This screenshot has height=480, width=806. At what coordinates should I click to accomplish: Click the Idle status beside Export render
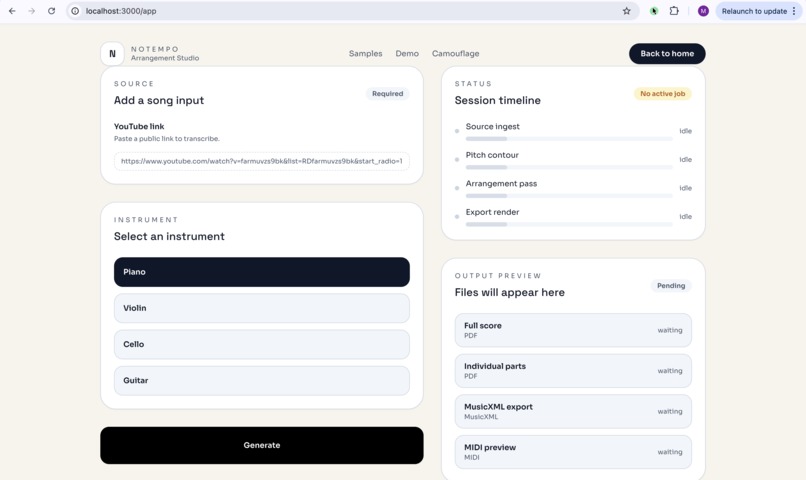pyautogui.click(x=685, y=216)
